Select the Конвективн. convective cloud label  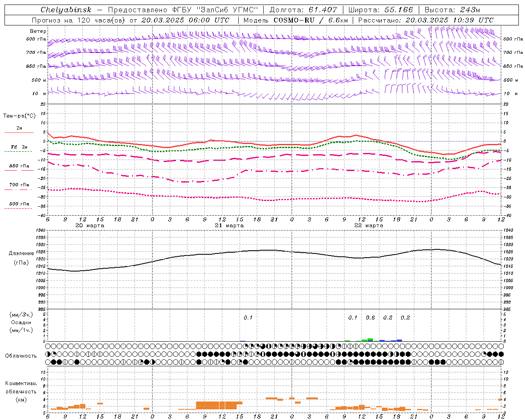(21, 383)
